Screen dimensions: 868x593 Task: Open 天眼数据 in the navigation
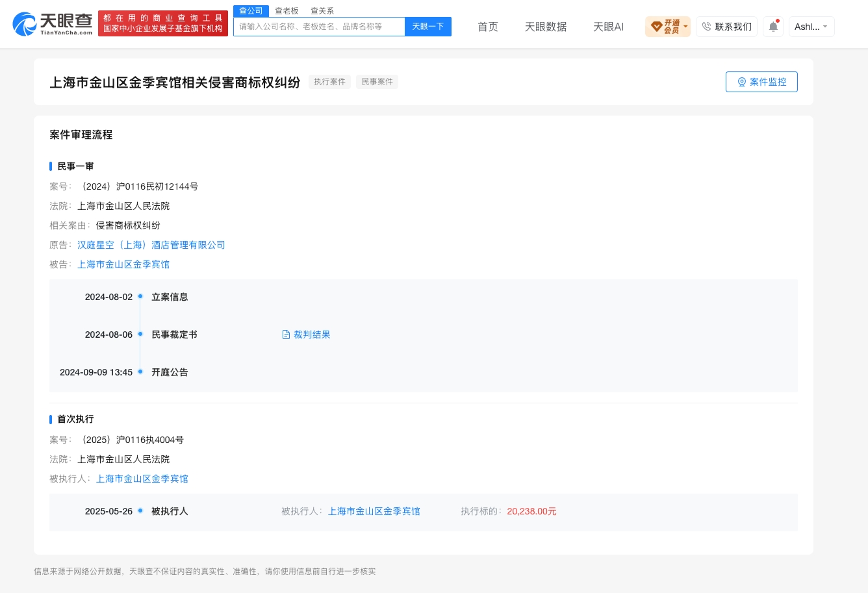pos(546,27)
